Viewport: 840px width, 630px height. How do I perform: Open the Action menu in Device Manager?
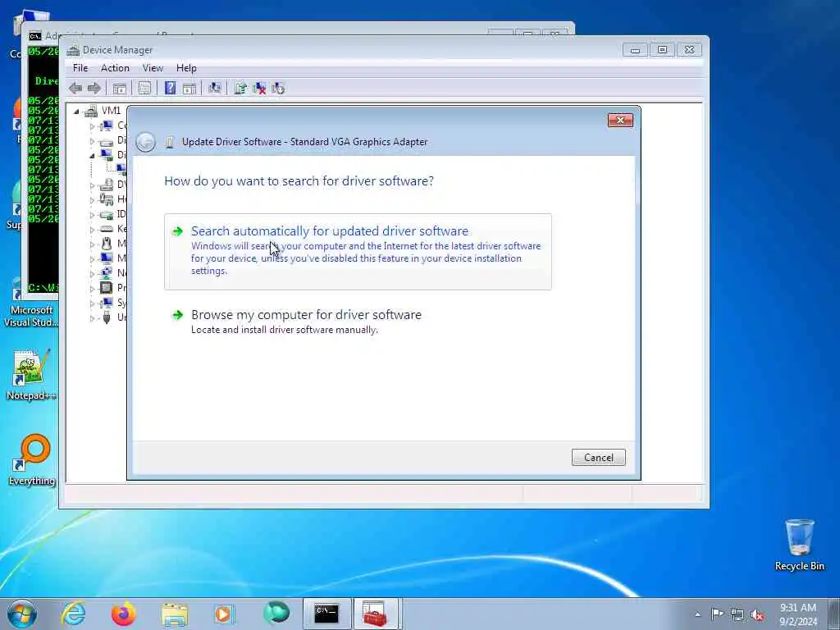115,68
